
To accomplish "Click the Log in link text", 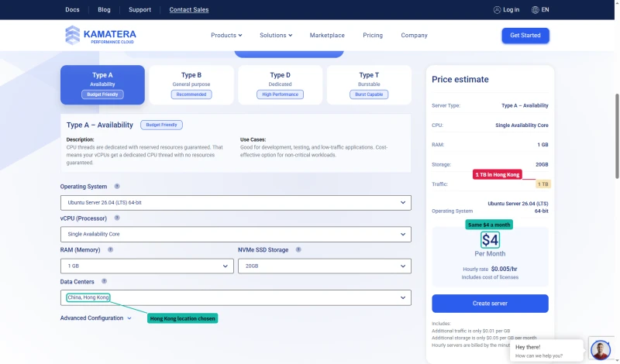I will tap(511, 9).
